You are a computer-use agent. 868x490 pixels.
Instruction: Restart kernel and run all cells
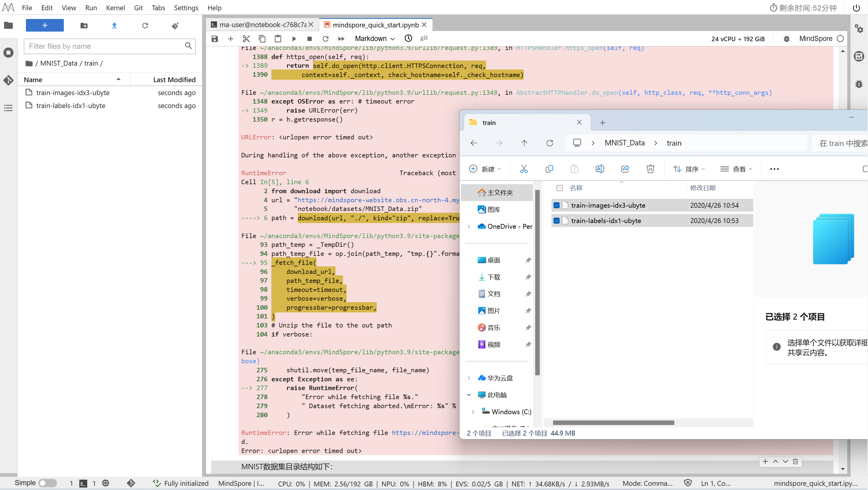[341, 39]
